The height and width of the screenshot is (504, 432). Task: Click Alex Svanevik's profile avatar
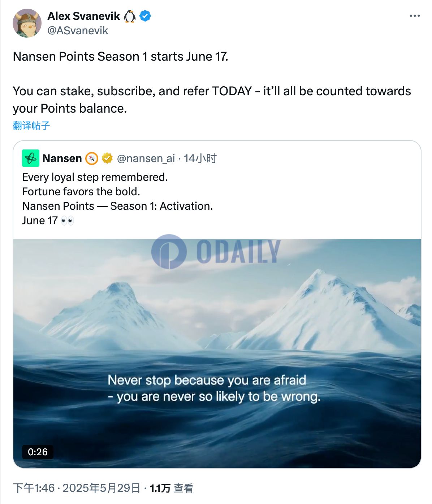[x=27, y=23]
